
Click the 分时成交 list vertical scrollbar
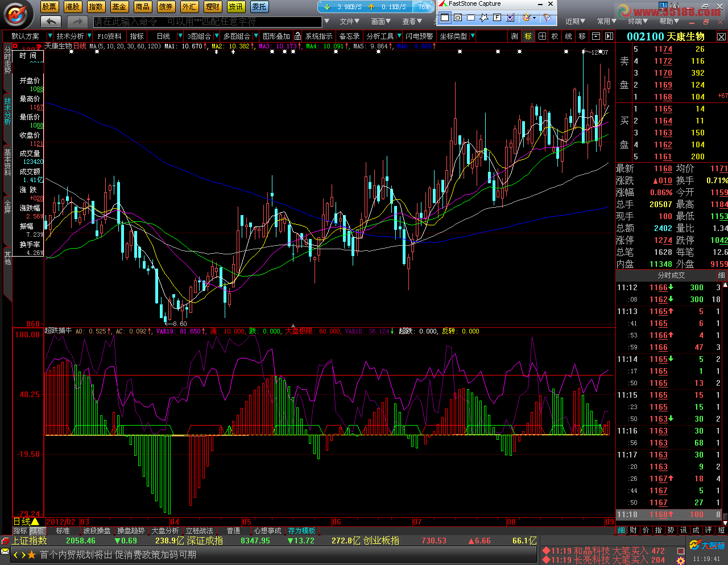(725, 398)
